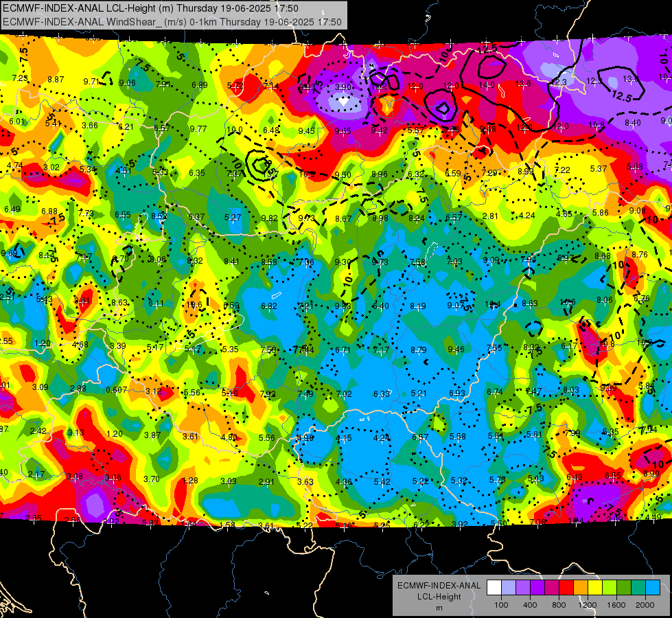Click the wind shear value 8.87
The height and width of the screenshot is (618, 672).
click(x=56, y=80)
